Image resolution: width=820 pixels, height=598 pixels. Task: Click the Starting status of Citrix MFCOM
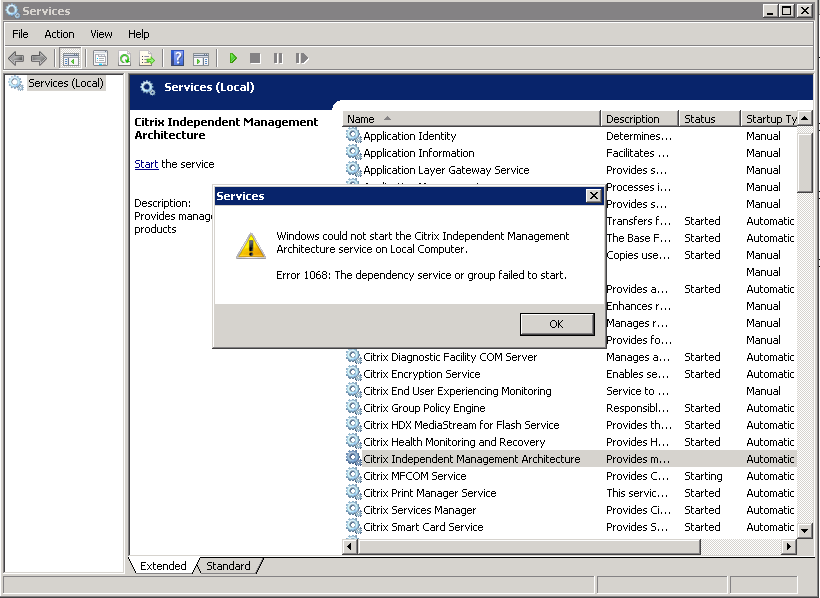click(703, 476)
